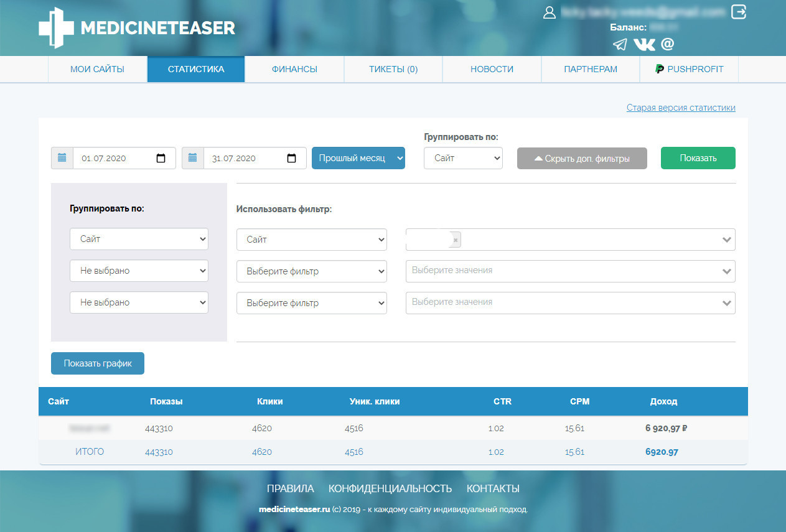This screenshot has width=786, height=532.
Task: Click the start date field 01.07.2020
Action: pos(124,158)
